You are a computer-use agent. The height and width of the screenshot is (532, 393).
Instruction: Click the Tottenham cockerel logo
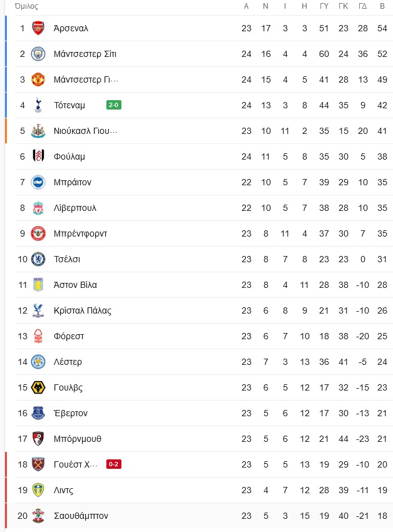point(38,105)
